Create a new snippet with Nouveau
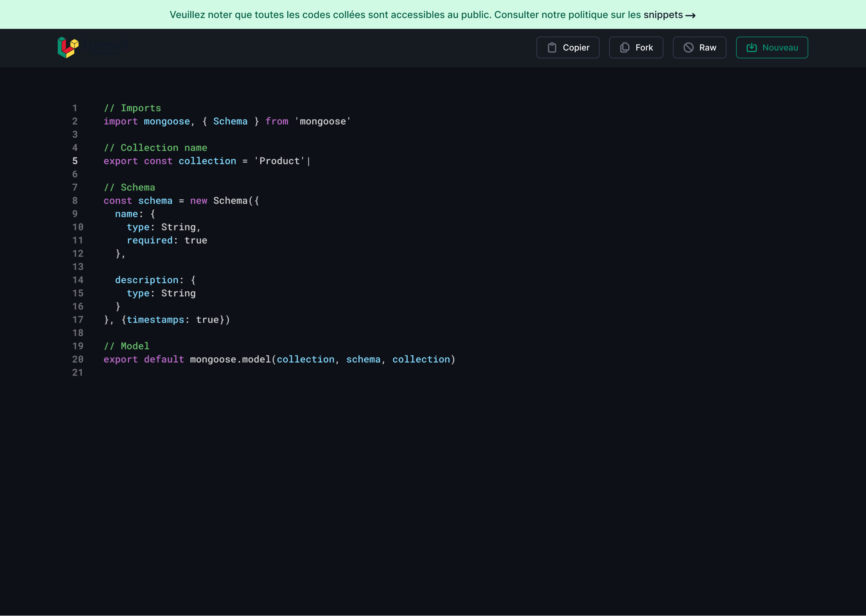Viewport: 866px width, 616px height. pyautogui.click(x=772, y=48)
